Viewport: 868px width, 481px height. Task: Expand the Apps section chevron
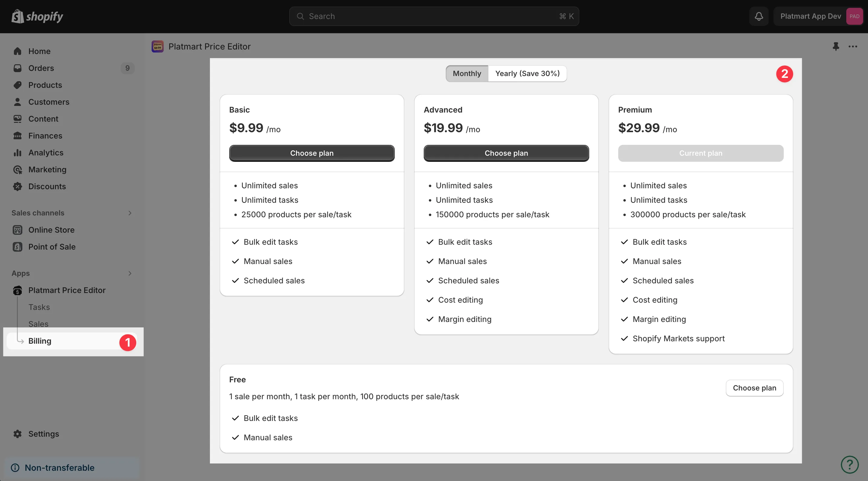(130, 273)
